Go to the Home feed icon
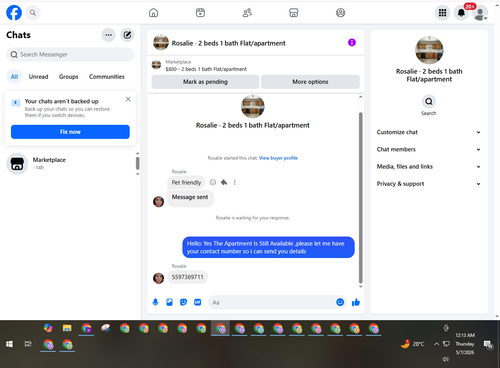The width and height of the screenshot is (500, 368). click(x=153, y=13)
